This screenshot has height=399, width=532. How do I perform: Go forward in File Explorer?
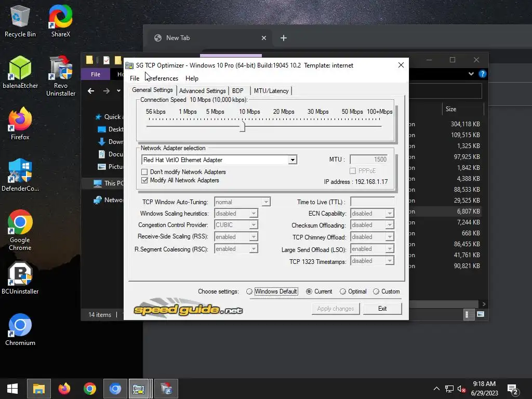(x=107, y=91)
